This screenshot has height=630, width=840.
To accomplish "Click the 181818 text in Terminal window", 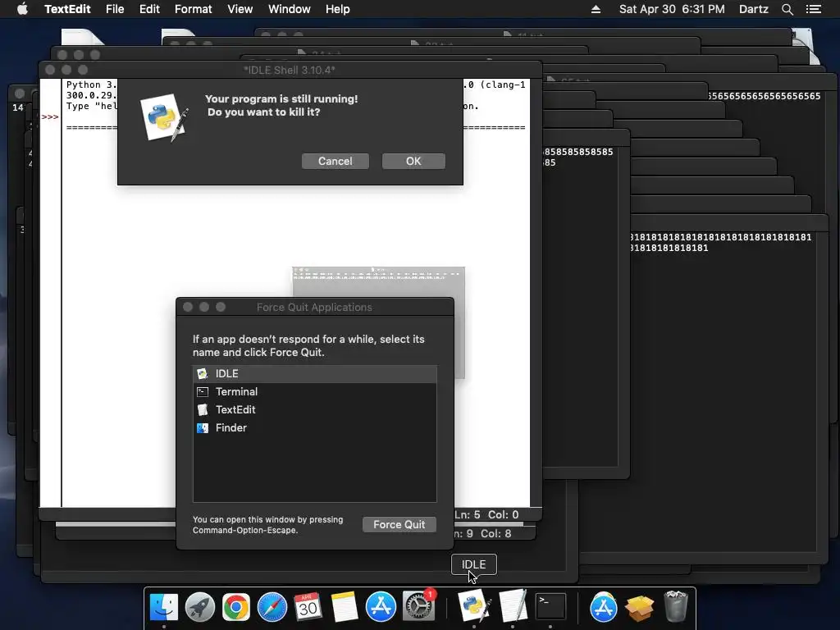I will coord(721,242).
